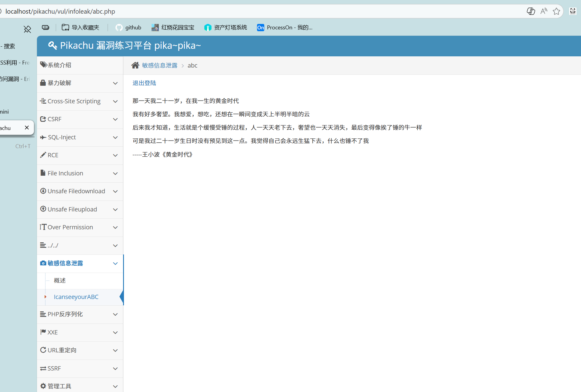This screenshot has height=392, width=581.
Task: Click the 退出登陆 logout link
Action: [x=144, y=83]
